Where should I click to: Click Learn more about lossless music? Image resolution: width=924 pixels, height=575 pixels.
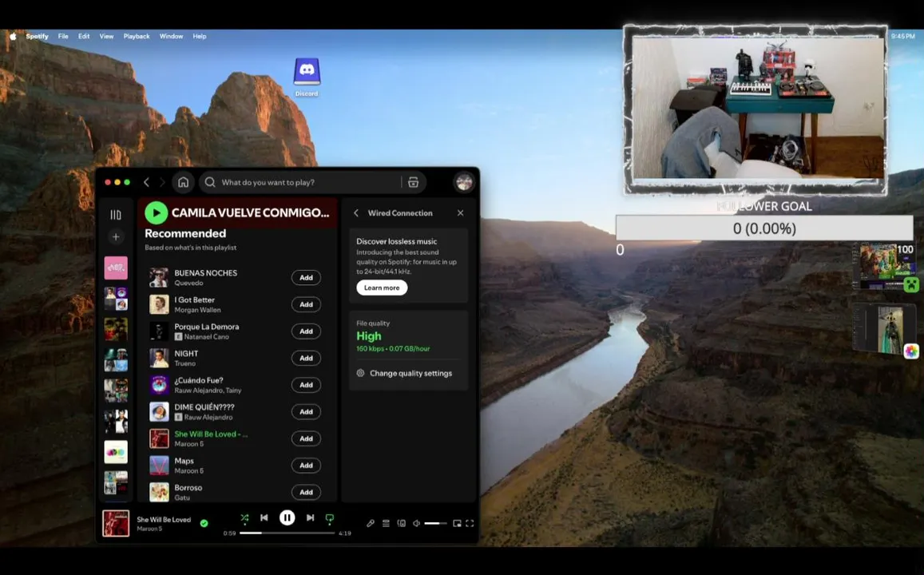click(x=382, y=287)
